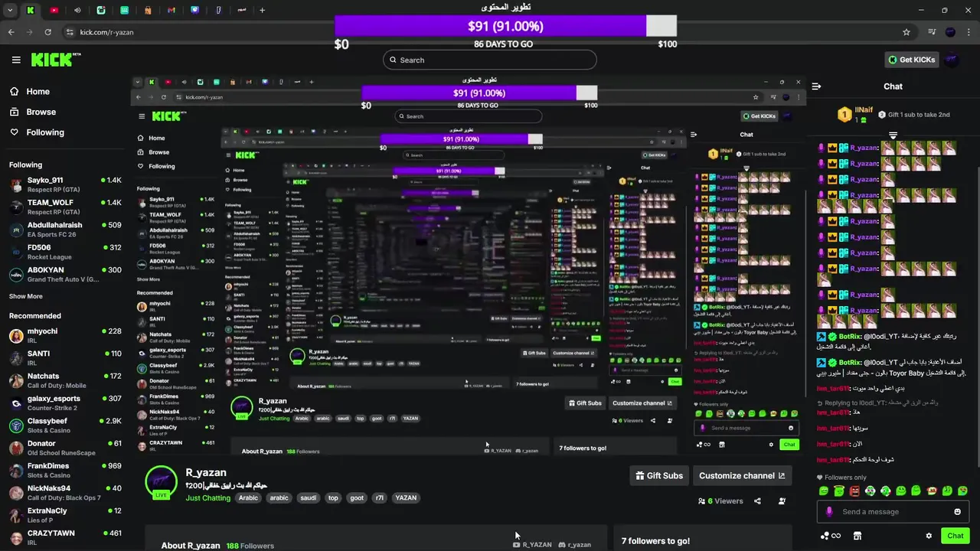This screenshot has height=551, width=980.
Task: Click the purple microphone icon in chat input
Action: [x=829, y=512]
